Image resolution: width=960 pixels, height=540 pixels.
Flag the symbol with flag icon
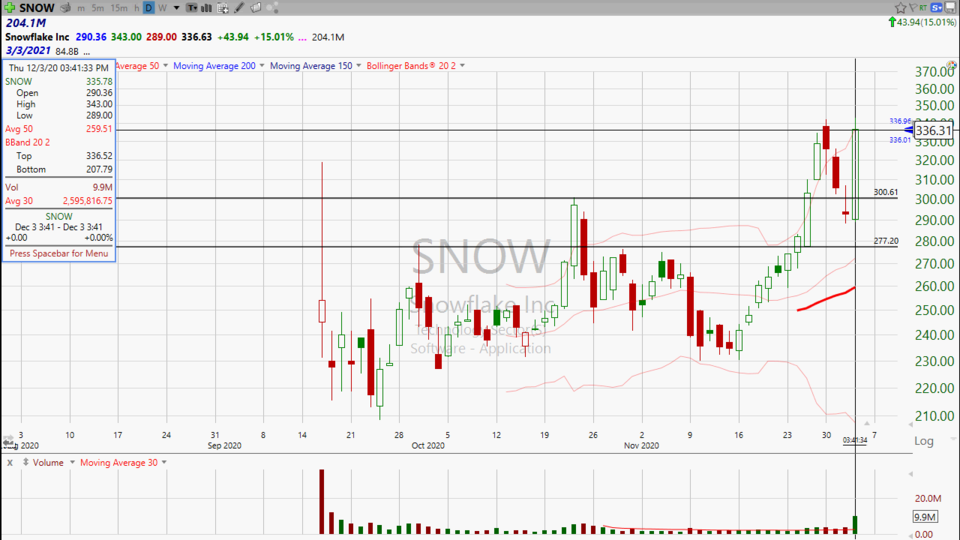coord(913,7)
